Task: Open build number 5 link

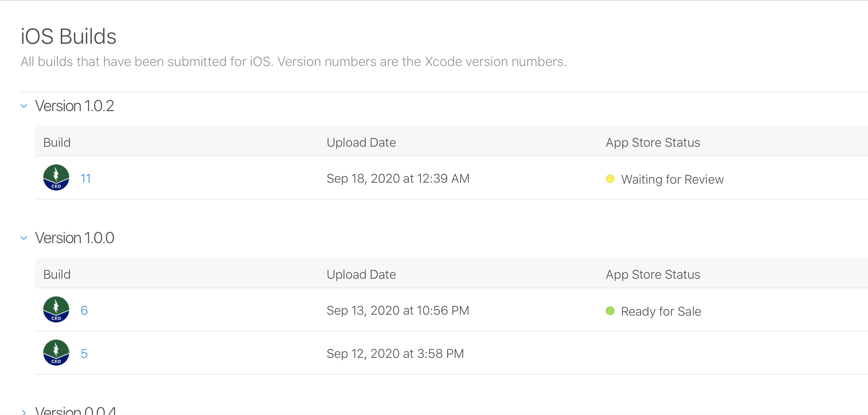Action: [x=84, y=354]
